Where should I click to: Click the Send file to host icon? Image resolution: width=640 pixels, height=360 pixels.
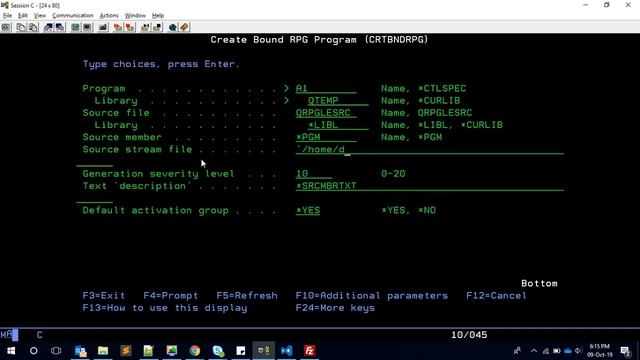(x=48, y=27)
